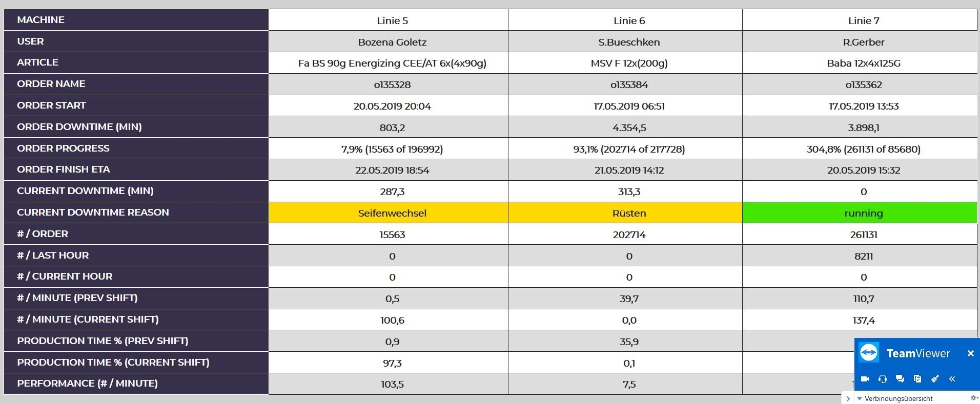Click the TeamViewer file transfer documents icon
This screenshot has height=404, width=980.
[x=917, y=379]
